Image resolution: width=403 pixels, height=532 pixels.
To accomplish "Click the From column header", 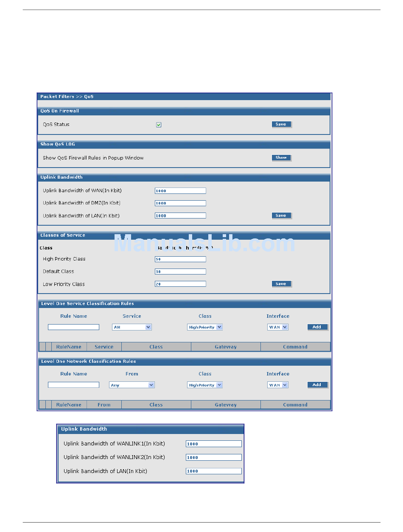I will click(x=104, y=405).
